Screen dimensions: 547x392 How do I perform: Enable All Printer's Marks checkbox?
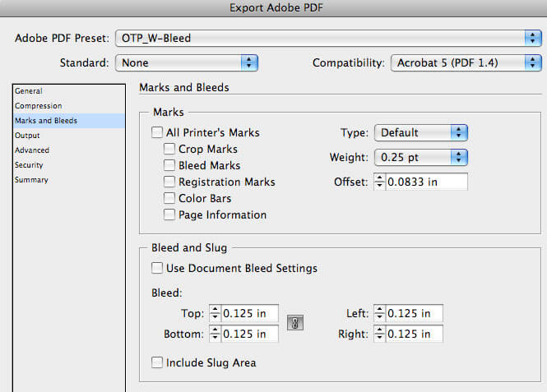pyautogui.click(x=157, y=132)
